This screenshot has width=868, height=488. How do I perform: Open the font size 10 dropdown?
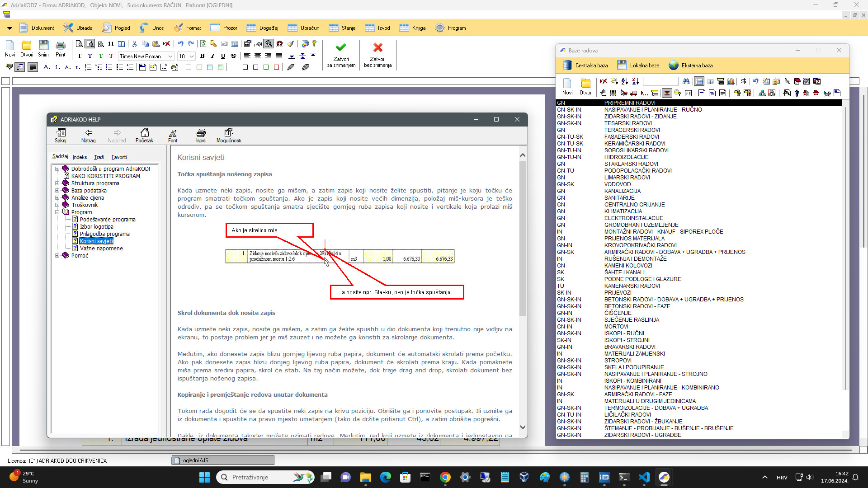(192, 56)
